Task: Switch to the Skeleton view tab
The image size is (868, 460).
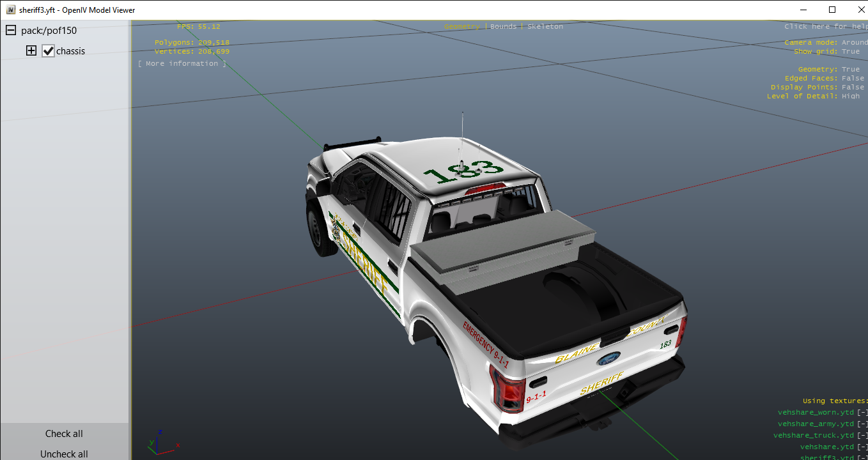Action: click(545, 27)
